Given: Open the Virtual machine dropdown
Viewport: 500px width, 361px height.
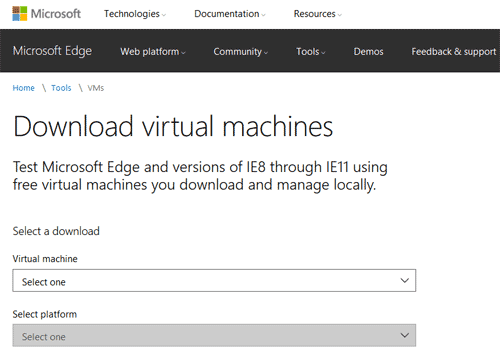Looking at the screenshot, I should pyautogui.click(x=214, y=281).
